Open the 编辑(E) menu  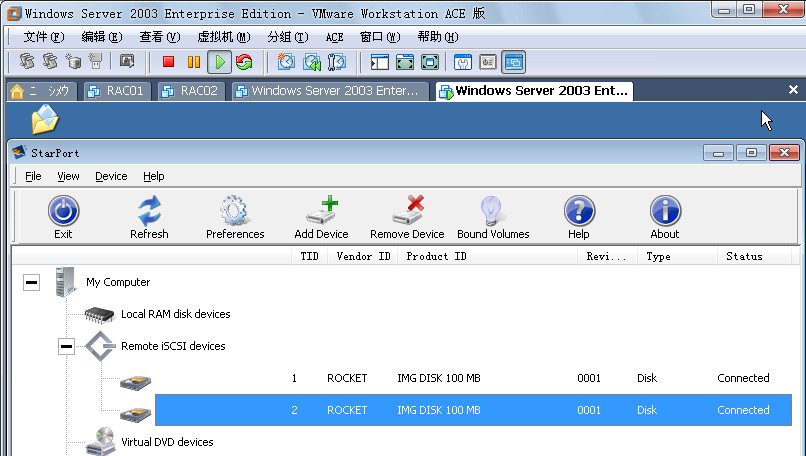coord(102,37)
